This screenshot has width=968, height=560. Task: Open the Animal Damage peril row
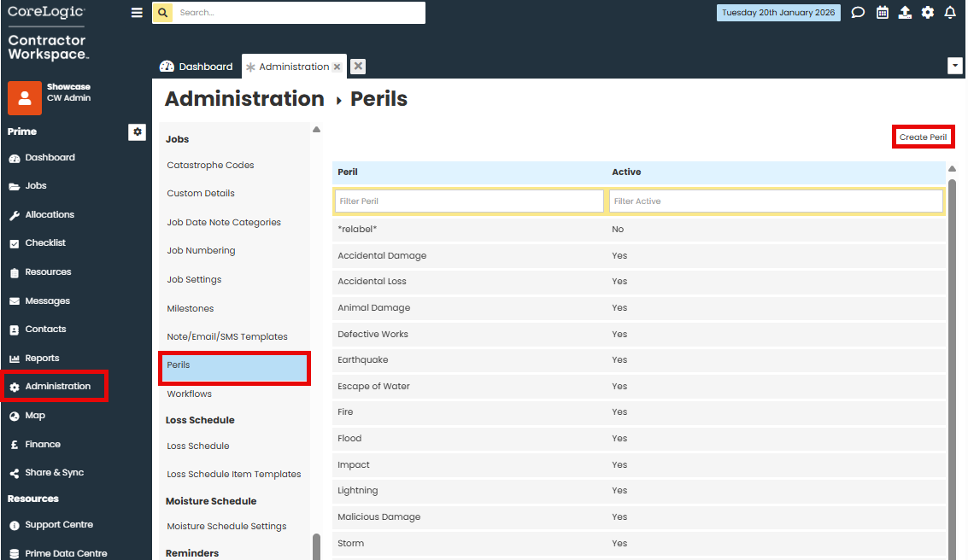point(639,308)
